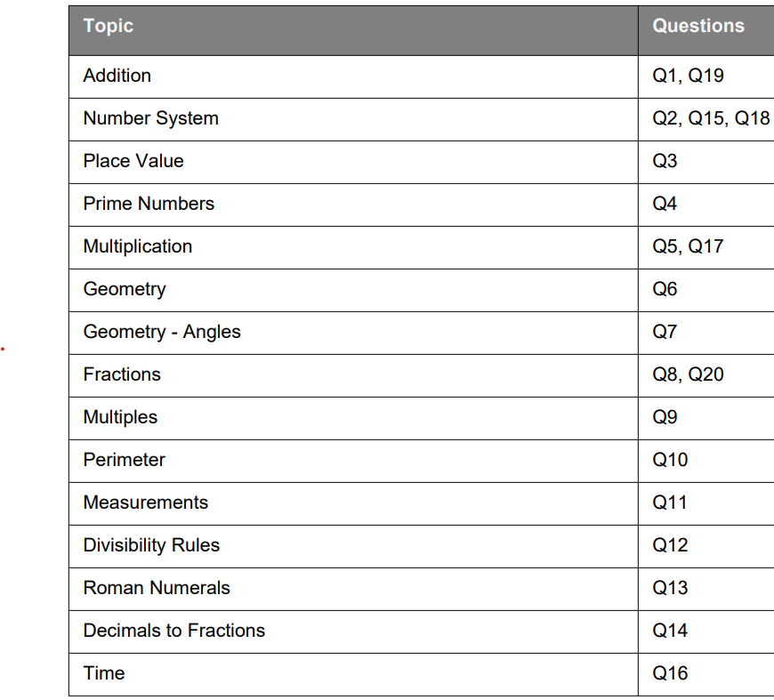Viewport: 774px width, 700px height.
Task: Click the "Q8, Q20" questions cell
Action: [x=688, y=374]
